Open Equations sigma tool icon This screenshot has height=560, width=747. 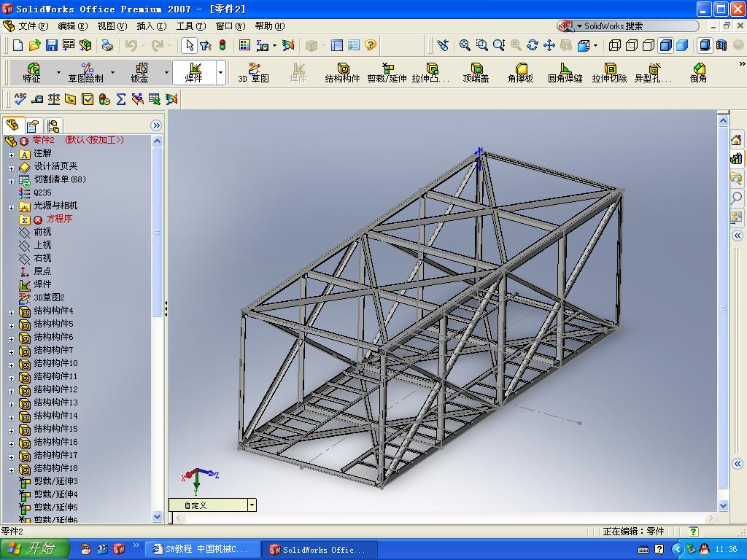121,99
